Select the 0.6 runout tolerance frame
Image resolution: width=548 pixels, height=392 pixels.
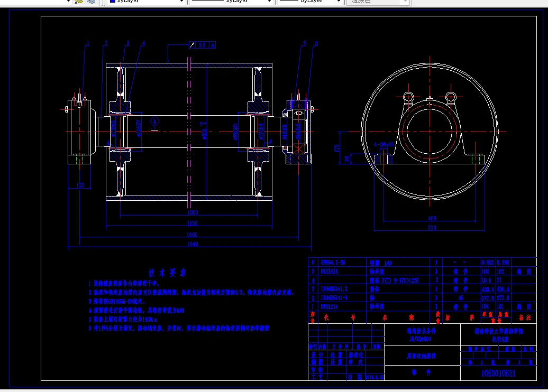(203, 45)
